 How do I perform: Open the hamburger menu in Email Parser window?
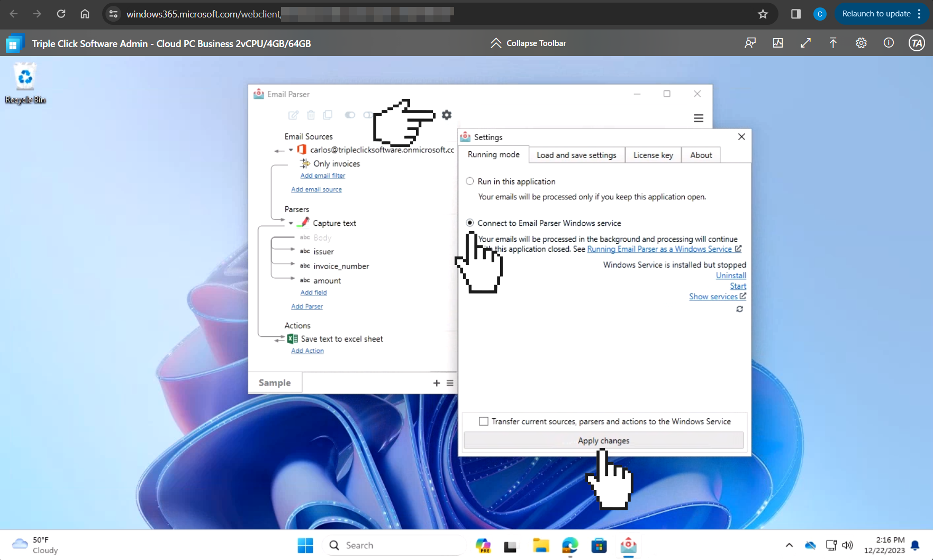coord(699,118)
